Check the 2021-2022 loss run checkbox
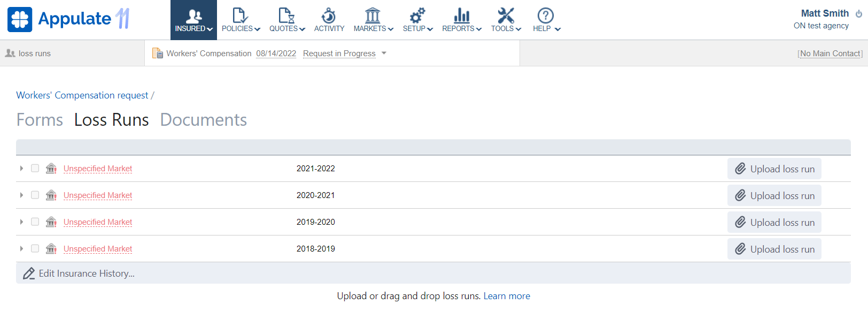The image size is (868, 327). point(35,168)
